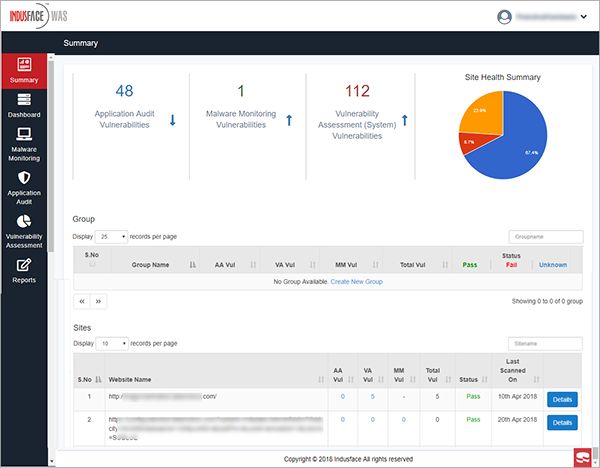Open Group records per page dropdown

pyautogui.click(x=111, y=237)
